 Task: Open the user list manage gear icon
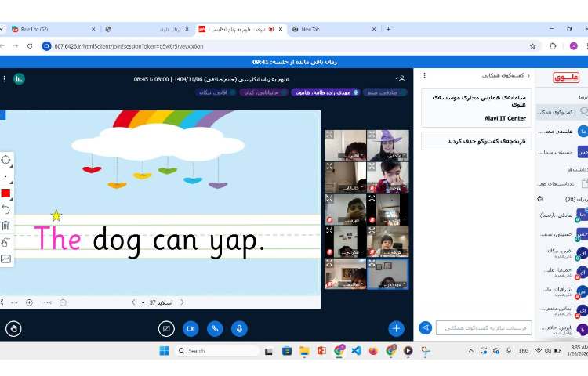[539, 199]
